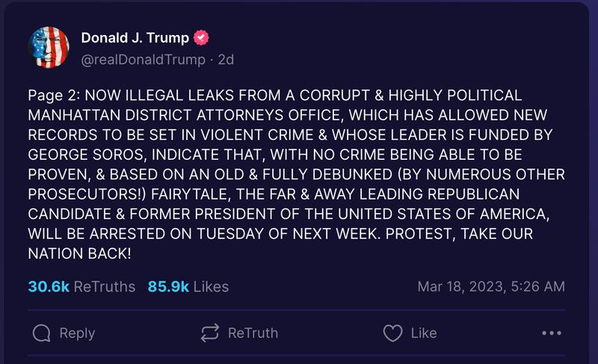The width and height of the screenshot is (598, 364).
Task: Open the @realDonaldTrump handle link
Action: point(142,60)
